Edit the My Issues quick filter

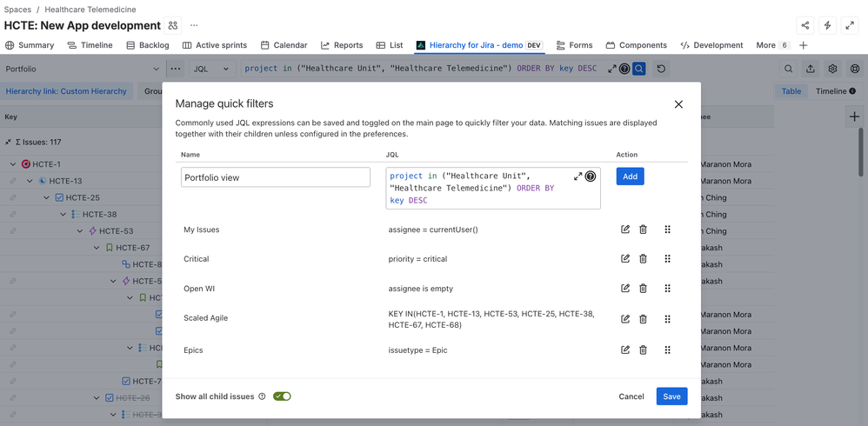point(625,229)
